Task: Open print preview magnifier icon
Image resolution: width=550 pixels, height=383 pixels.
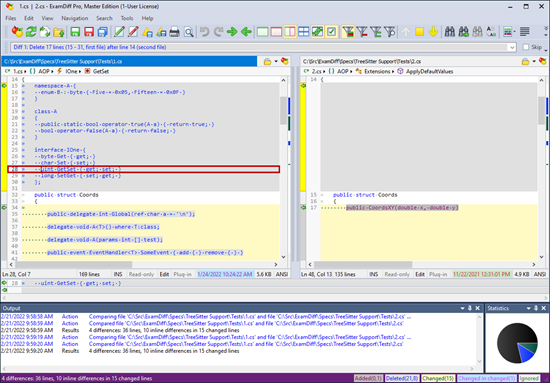Action: [x=189, y=32]
